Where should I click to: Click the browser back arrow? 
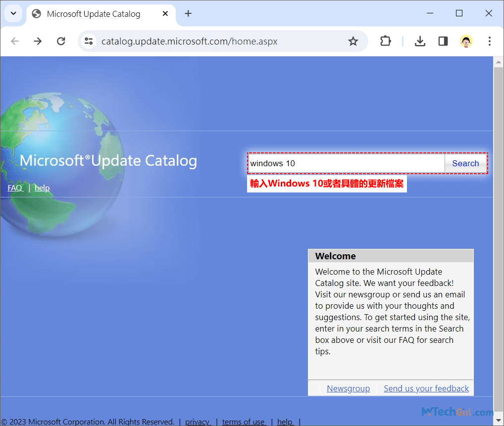15,41
